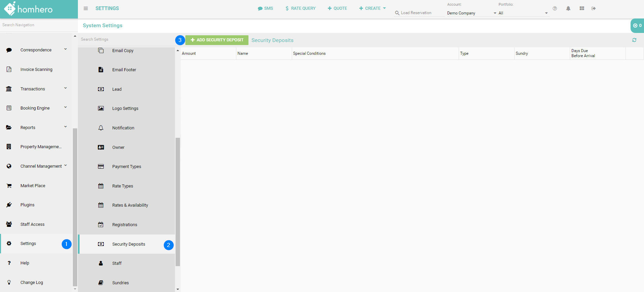Viewport: 644px width, 292px height.
Task: Refresh the Security Deposits grid
Action: (634, 40)
